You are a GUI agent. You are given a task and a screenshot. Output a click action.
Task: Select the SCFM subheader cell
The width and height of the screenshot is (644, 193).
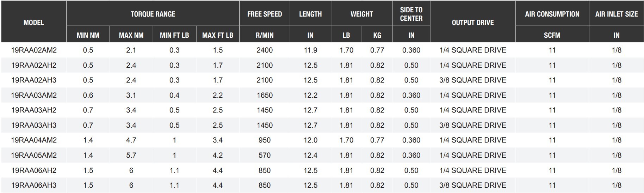tap(552, 35)
